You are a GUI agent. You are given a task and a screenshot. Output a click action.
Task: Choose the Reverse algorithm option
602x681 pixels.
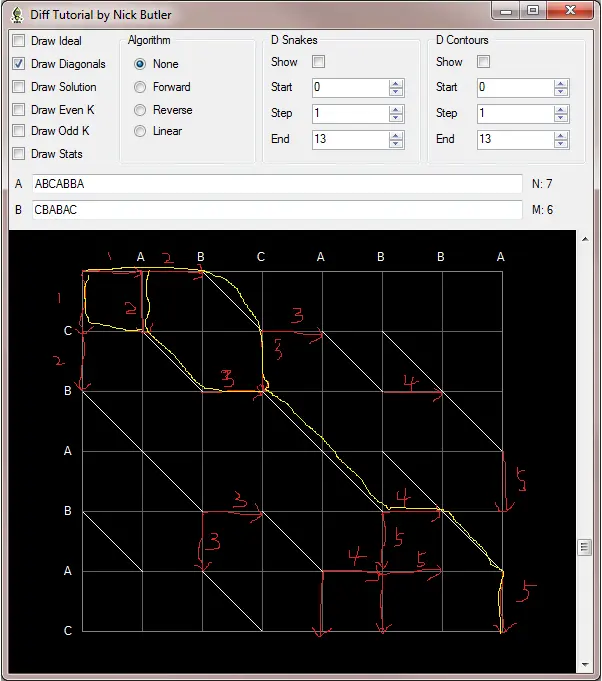point(140,110)
